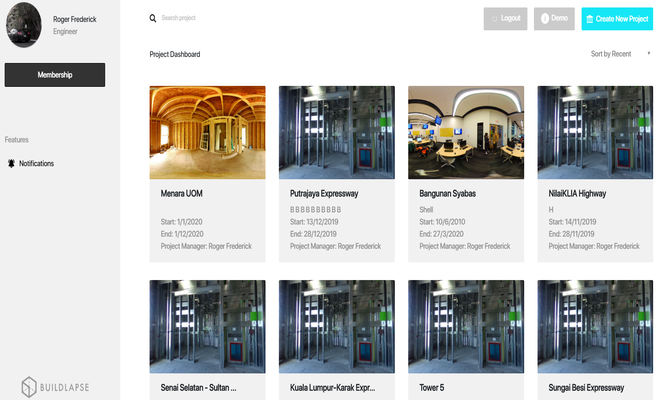Image resolution: width=660 pixels, height=400 pixels.
Task: Click the icon inside the Logout button
Action: point(494,19)
